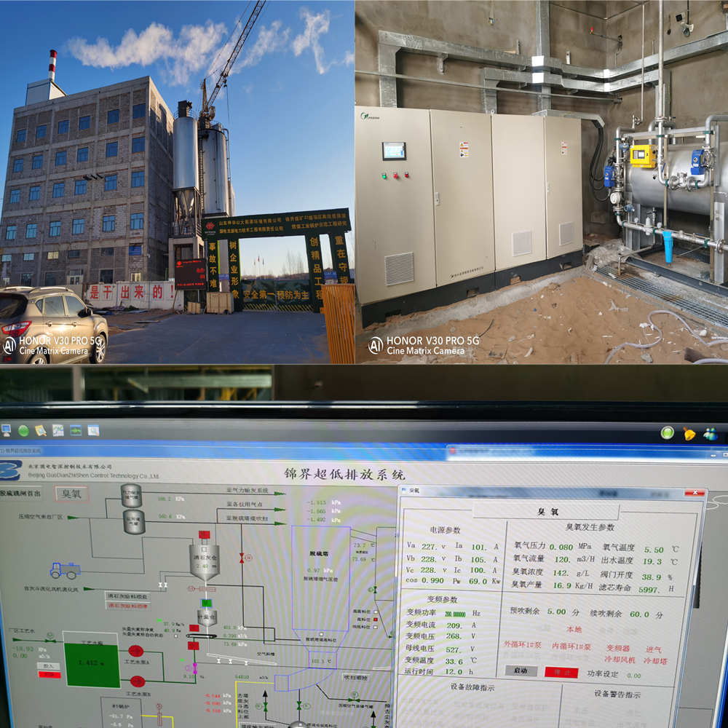Image resolution: width=728 pixels, height=728 pixels.
Task: Click the red motor block above the lime silo
Action: coord(204,534)
